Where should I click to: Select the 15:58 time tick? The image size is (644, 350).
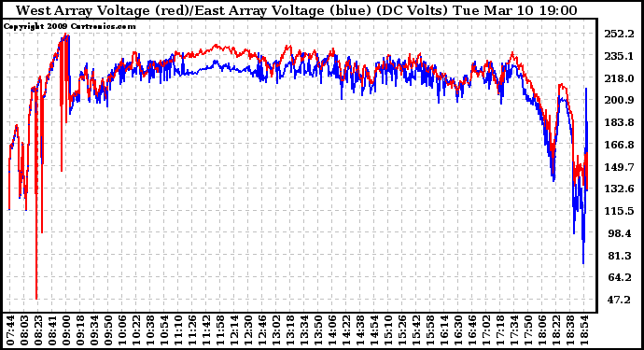429,330
